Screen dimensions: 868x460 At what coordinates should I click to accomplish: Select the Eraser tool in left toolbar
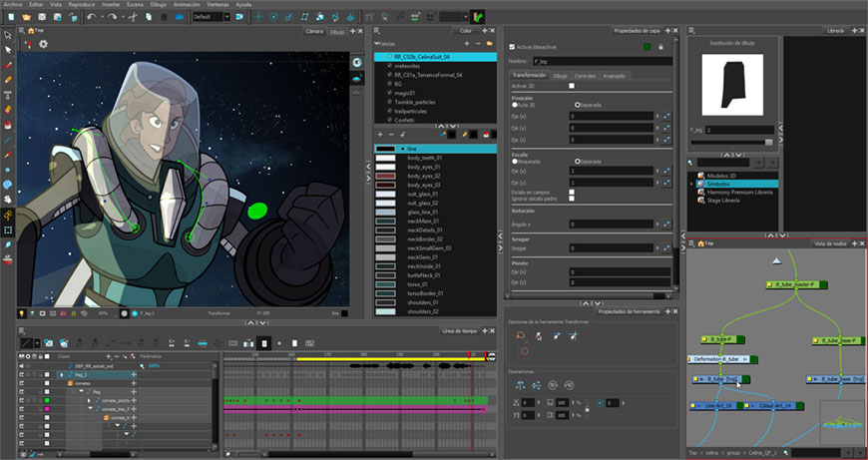click(8, 110)
